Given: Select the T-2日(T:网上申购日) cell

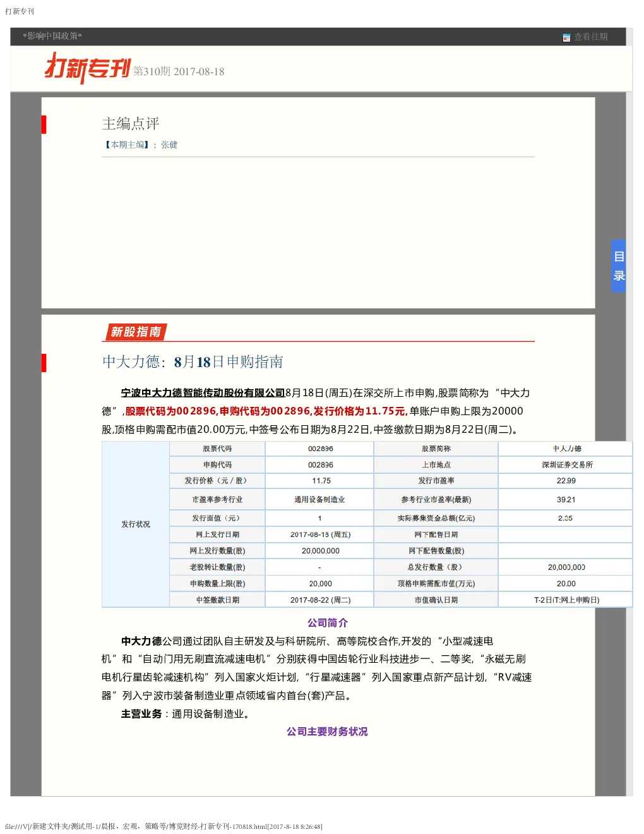Looking at the screenshot, I should (566, 600).
